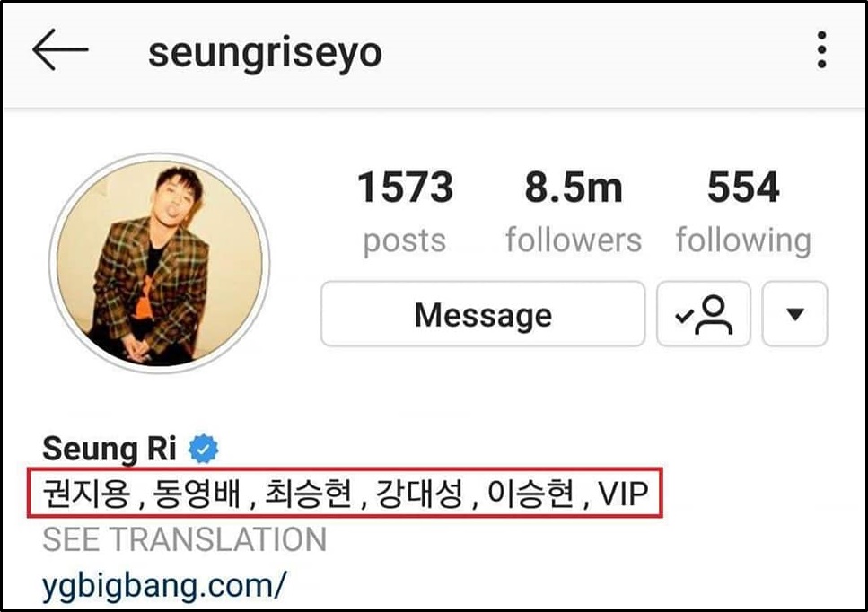Viewport: 868px width, 612px height.
Task: Click the VIP text in bio
Action: (623, 494)
